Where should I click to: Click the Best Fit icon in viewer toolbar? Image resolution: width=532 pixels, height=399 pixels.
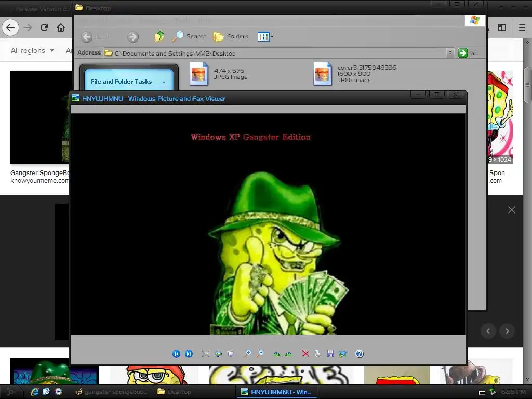tap(205, 354)
